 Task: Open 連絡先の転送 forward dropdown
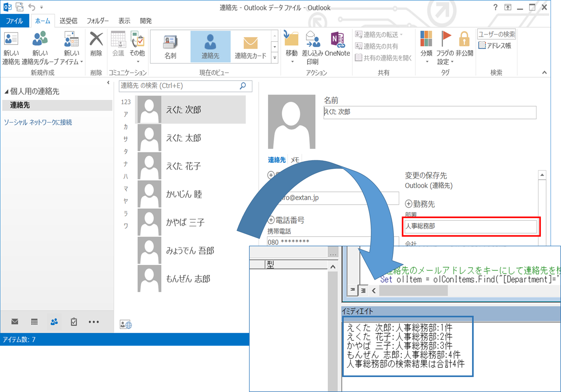[379, 35]
